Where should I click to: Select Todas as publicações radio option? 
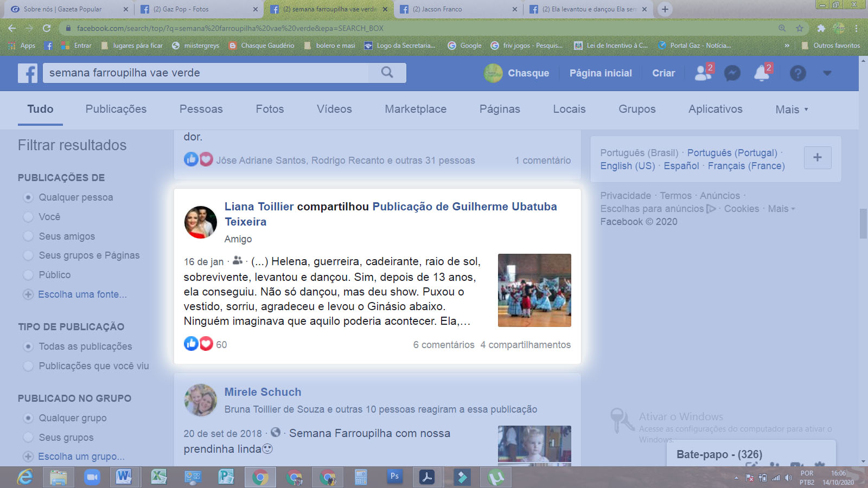(x=28, y=346)
